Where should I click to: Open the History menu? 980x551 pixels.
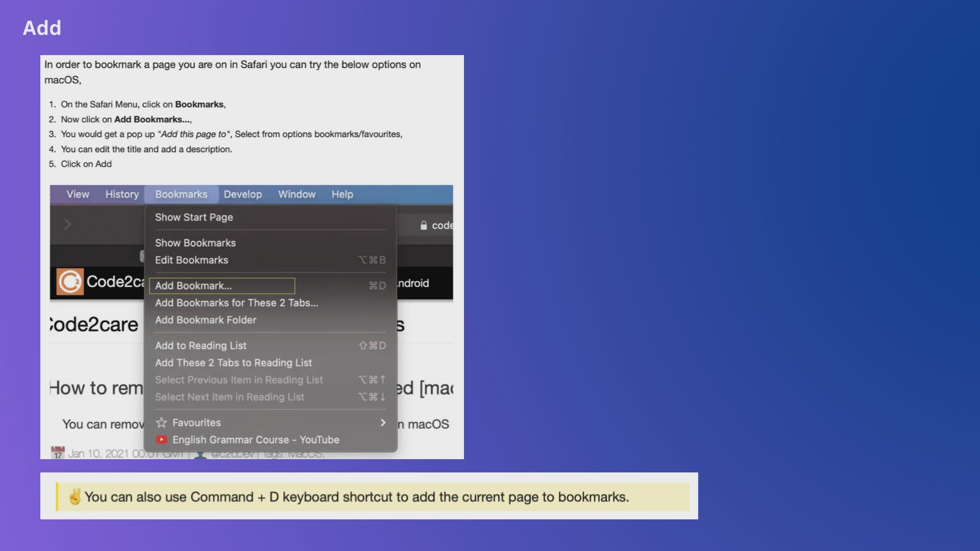(122, 194)
